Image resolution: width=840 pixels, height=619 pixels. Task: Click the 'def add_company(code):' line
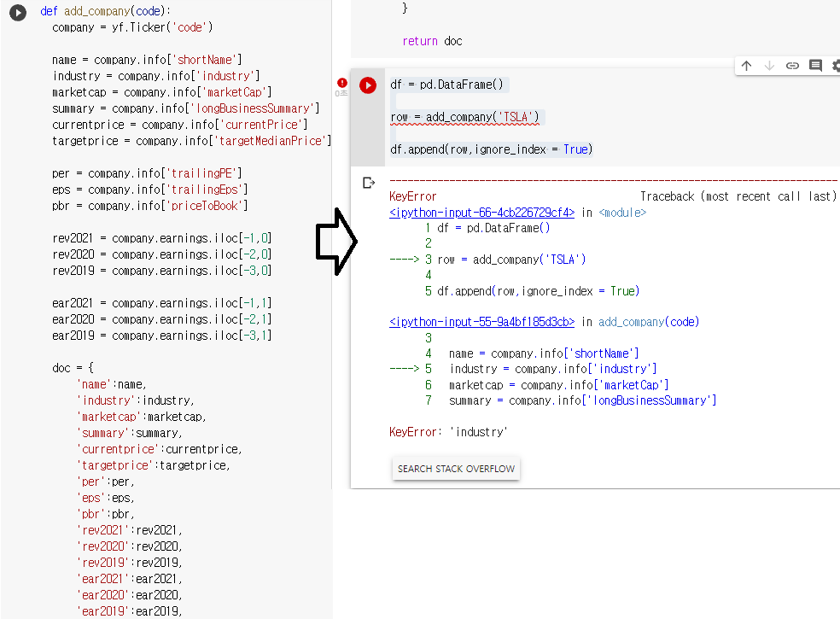point(106,11)
